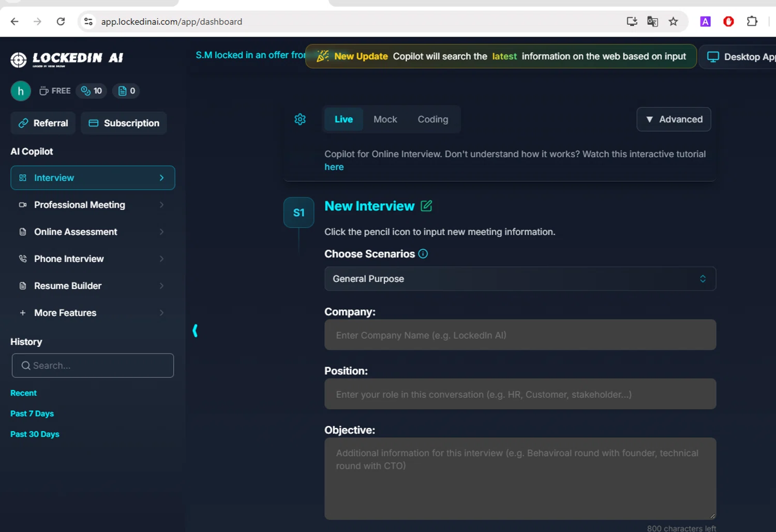Viewport: 776px width, 532px height.
Task: Open the interactive tutorial 'here' link
Action: click(x=334, y=167)
